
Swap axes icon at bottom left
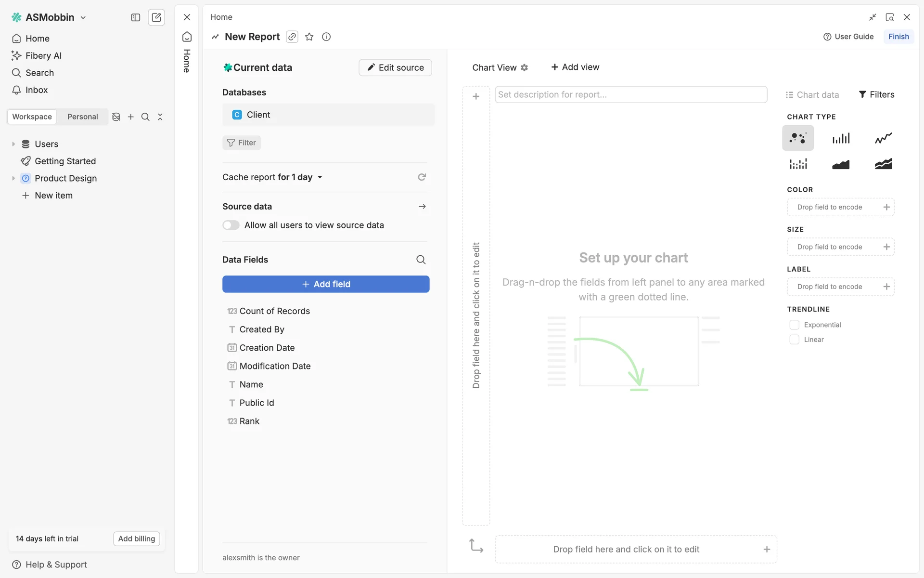(476, 546)
